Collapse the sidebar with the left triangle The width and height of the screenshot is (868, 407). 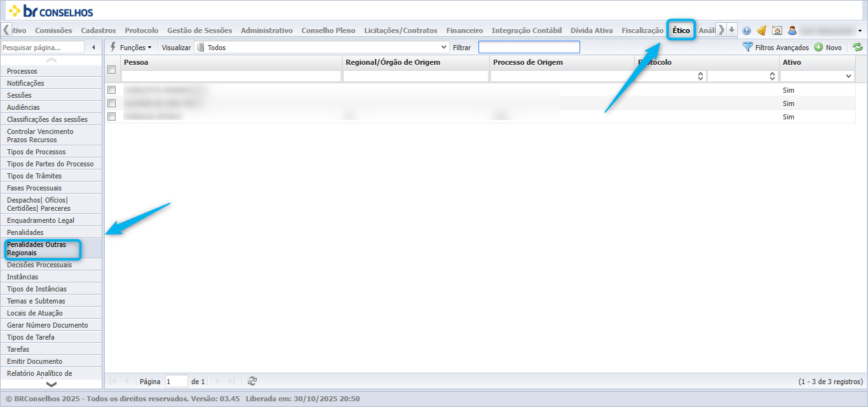pyautogui.click(x=94, y=47)
